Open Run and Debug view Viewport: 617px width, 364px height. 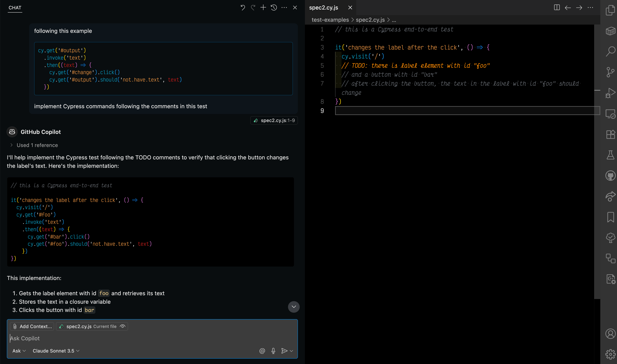610,93
